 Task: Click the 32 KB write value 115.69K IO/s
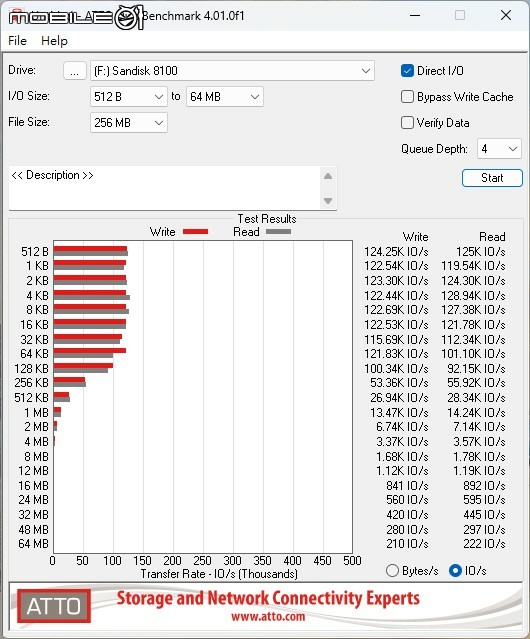[x=396, y=339]
